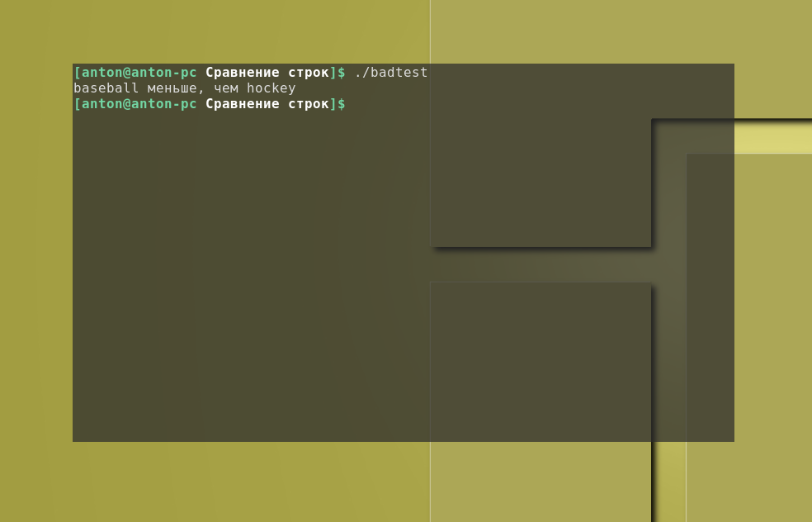Click anton@anton-pc in the last prompt line
Viewport: 812px width, 522px height.
(139, 104)
